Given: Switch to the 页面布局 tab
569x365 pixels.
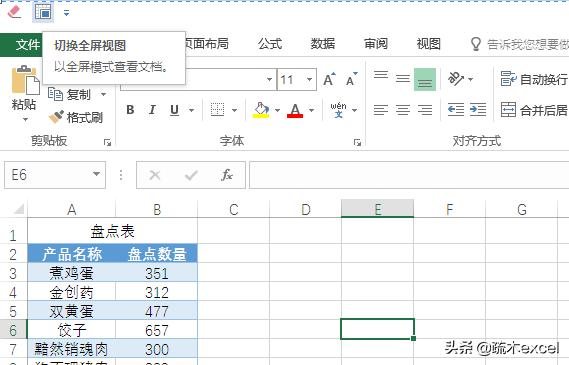Looking at the screenshot, I should pyautogui.click(x=206, y=44).
